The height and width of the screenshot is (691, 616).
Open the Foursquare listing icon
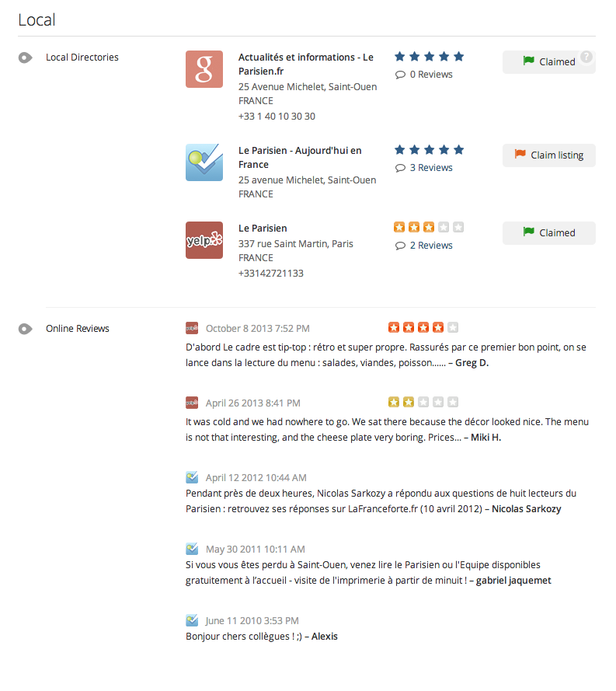click(x=204, y=162)
